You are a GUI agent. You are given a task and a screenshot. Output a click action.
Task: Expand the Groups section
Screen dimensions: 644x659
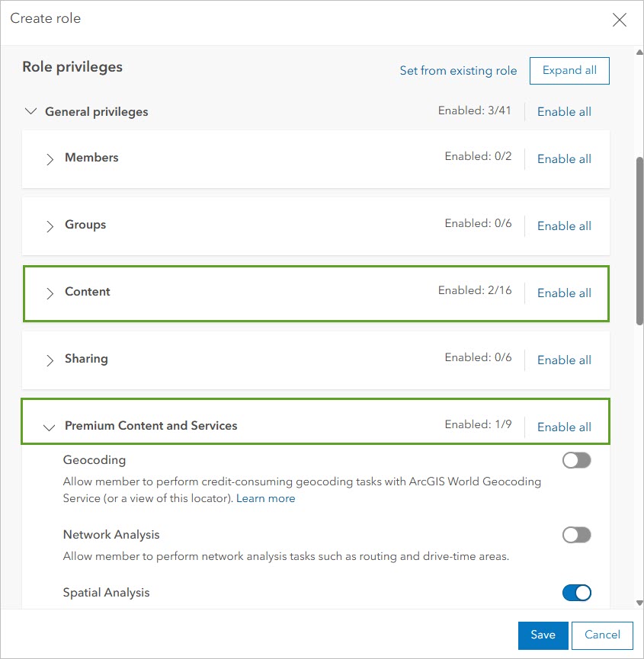(x=49, y=226)
